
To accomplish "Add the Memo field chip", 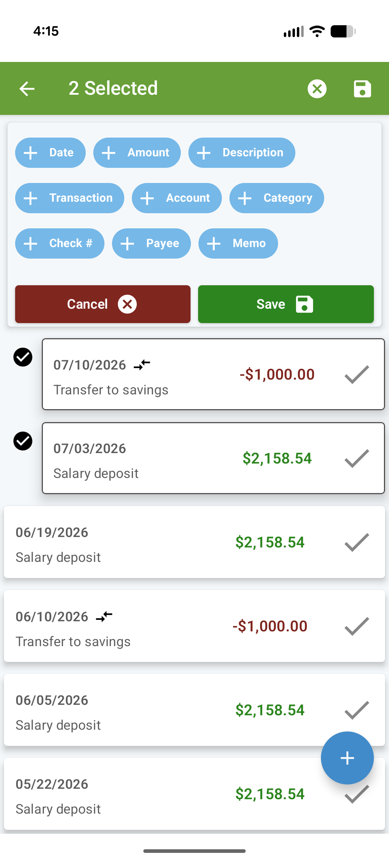I will (238, 243).
